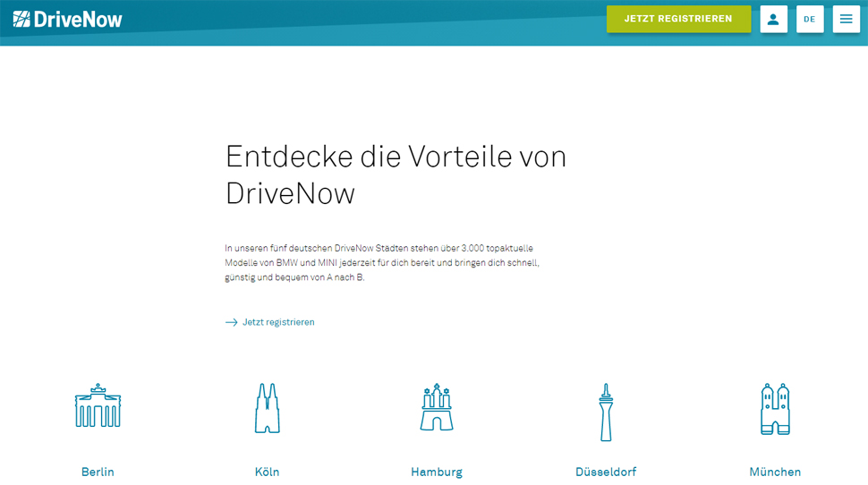Open the user account icon

pos(773,20)
